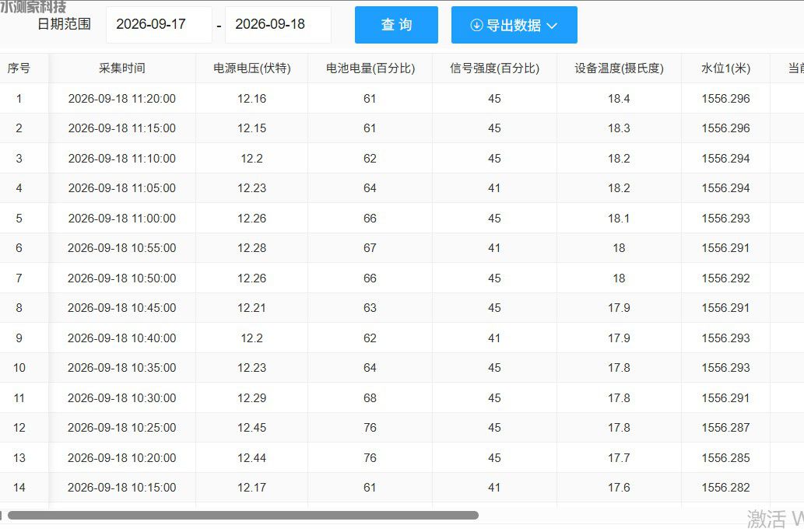
Task: Click the 日期范围 label
Action: (64, 24)
